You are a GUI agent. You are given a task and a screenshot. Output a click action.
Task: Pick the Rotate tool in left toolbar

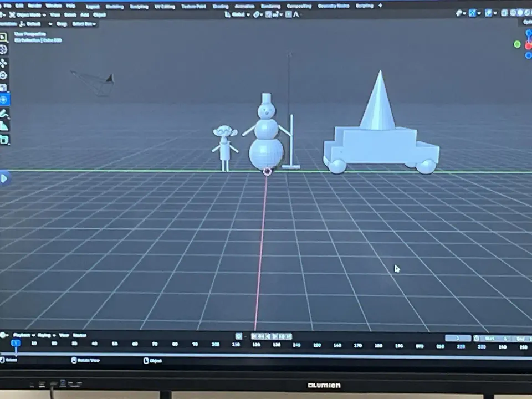pyautogui.click(x=3, y=75)
